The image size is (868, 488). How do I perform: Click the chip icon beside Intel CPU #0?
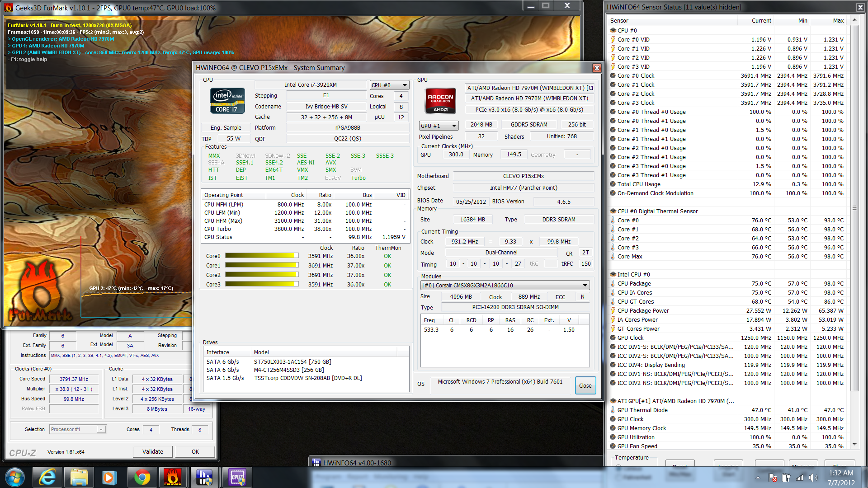tap(613, 274)
